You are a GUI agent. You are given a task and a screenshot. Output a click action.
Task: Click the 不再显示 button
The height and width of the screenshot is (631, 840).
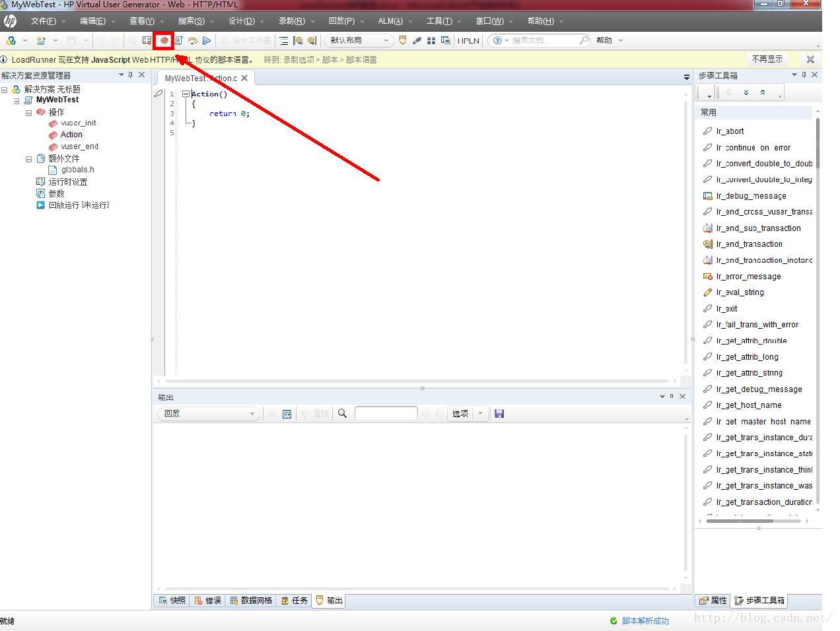[767, 59]
